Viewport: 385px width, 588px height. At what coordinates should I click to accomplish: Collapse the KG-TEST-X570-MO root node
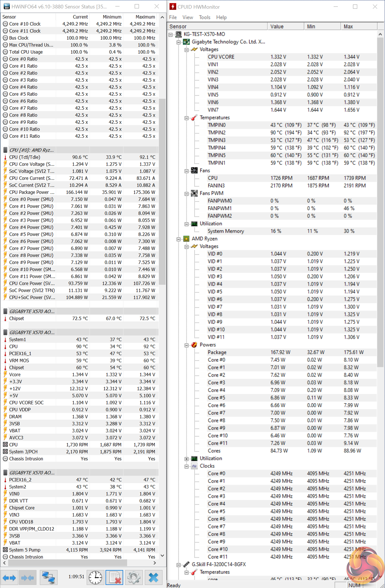coord(171,35)
